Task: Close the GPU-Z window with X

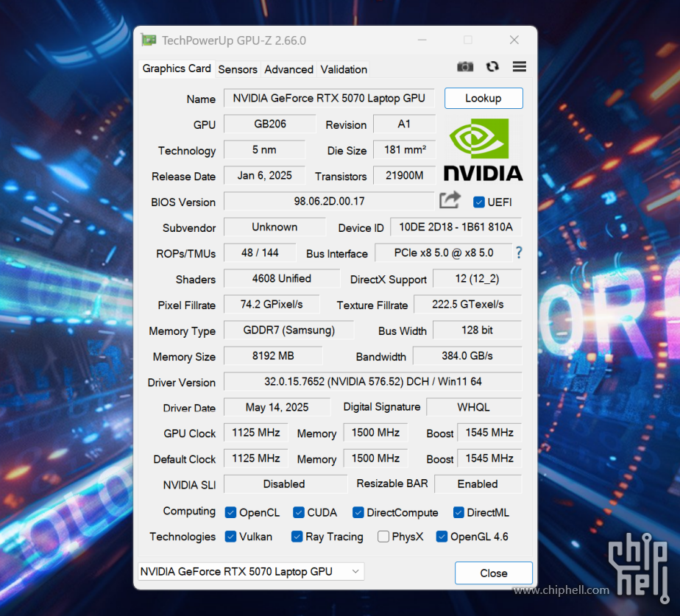Action: click(x=514, y=40)
